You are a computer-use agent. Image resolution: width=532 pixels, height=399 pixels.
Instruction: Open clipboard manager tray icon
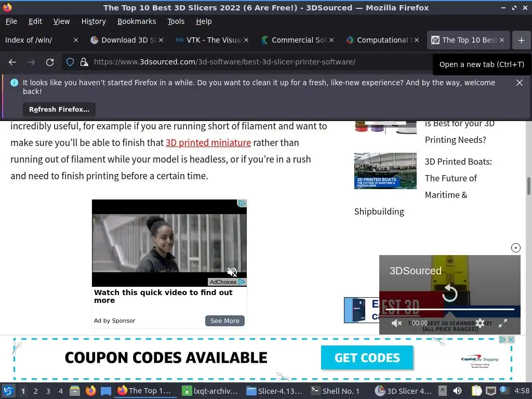point(477,391)
